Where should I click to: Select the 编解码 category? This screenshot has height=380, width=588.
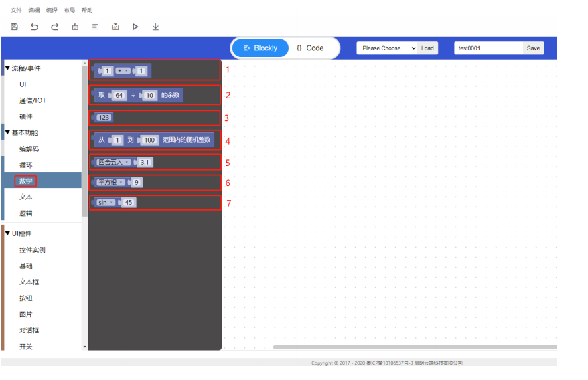29,149
